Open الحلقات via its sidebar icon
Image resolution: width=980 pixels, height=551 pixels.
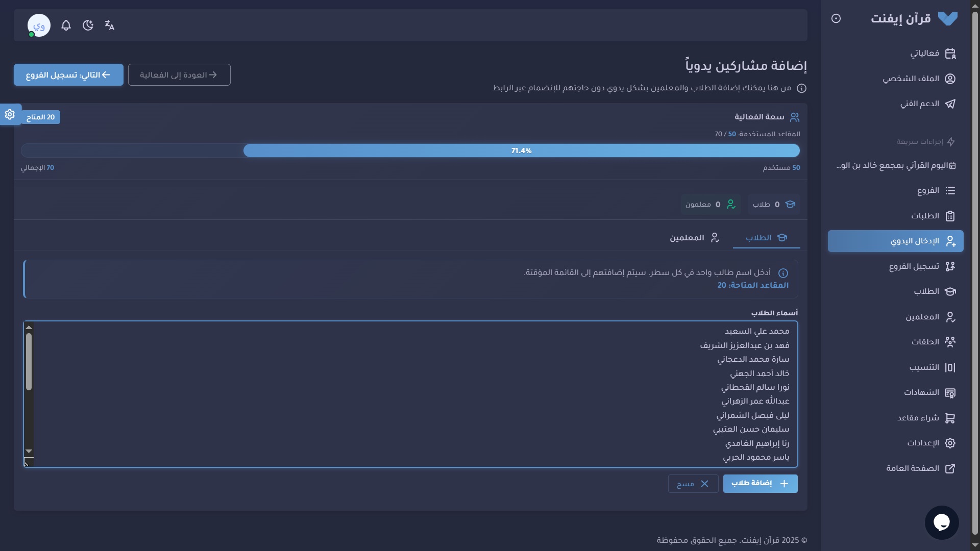pos(950,342)
